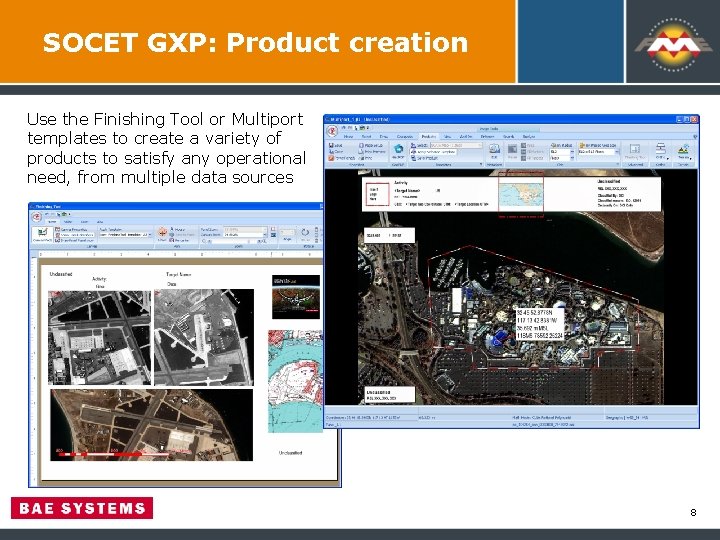Open Composite tab in Multiport ribbon

[x=405, y=136]
